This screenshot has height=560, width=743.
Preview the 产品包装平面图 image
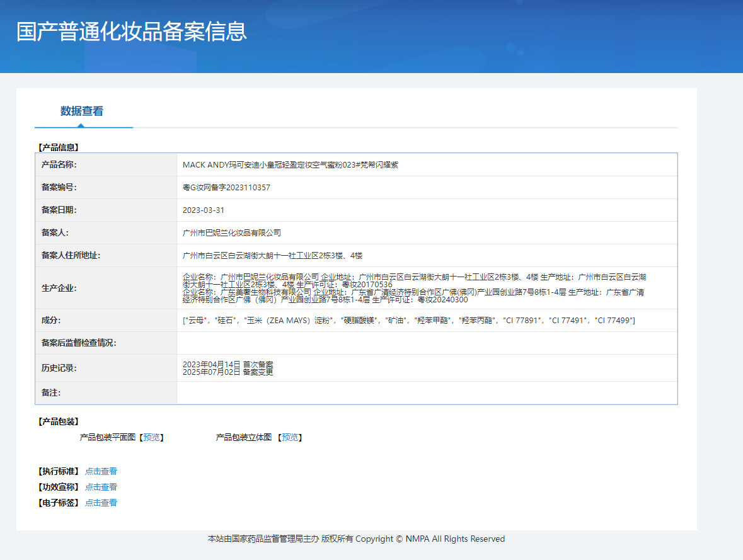pyautogui.click(x=151, y=437)
